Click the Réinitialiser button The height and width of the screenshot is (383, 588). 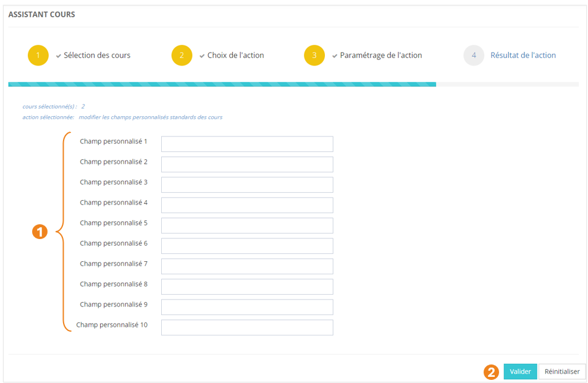pos(561,371)
